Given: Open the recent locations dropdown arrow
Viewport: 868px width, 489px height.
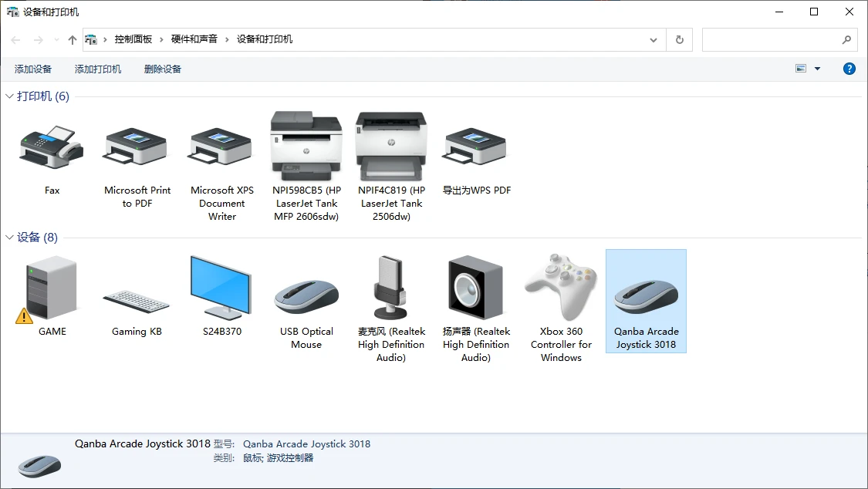Looking at the screenshot, I should pos(56,40).
